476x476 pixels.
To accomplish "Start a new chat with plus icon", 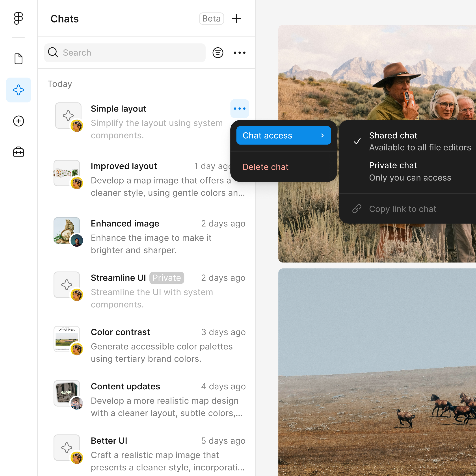I will coord(236,19).
